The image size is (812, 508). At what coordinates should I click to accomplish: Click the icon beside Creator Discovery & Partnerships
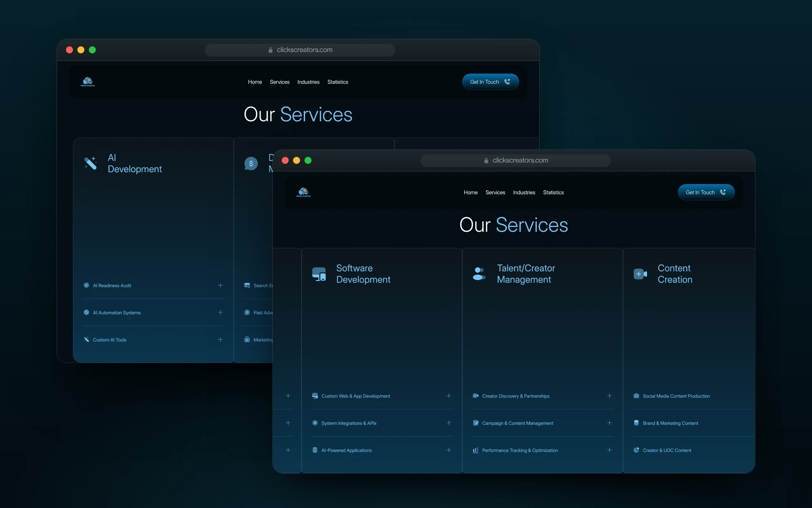click(475, 396)
